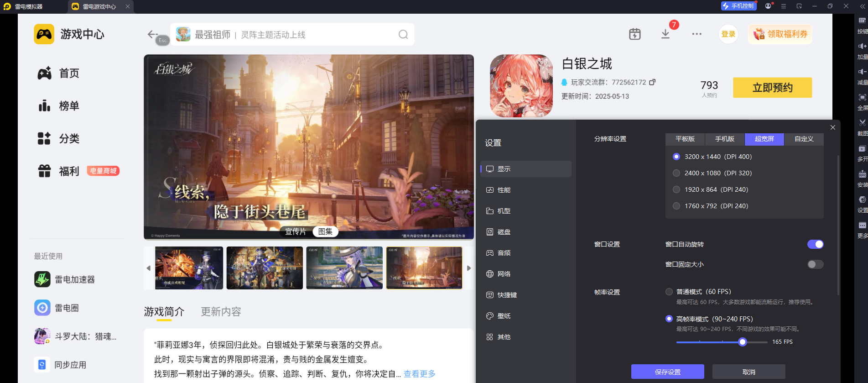Disable the 窗口自动旋转 switch

coord(815,244)
